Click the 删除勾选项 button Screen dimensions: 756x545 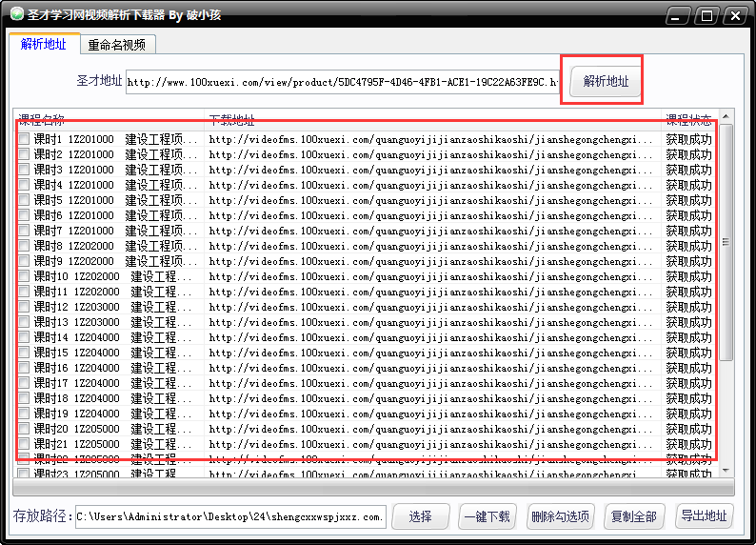click(x=561, y=517)
